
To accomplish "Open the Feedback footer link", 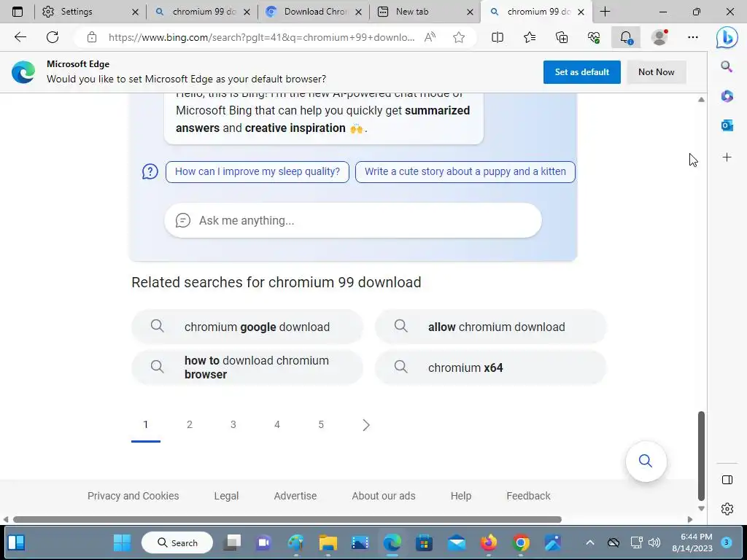I will 528,496.
